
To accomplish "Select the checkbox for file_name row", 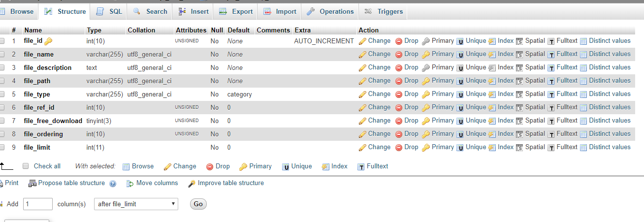I will [2, 55].
